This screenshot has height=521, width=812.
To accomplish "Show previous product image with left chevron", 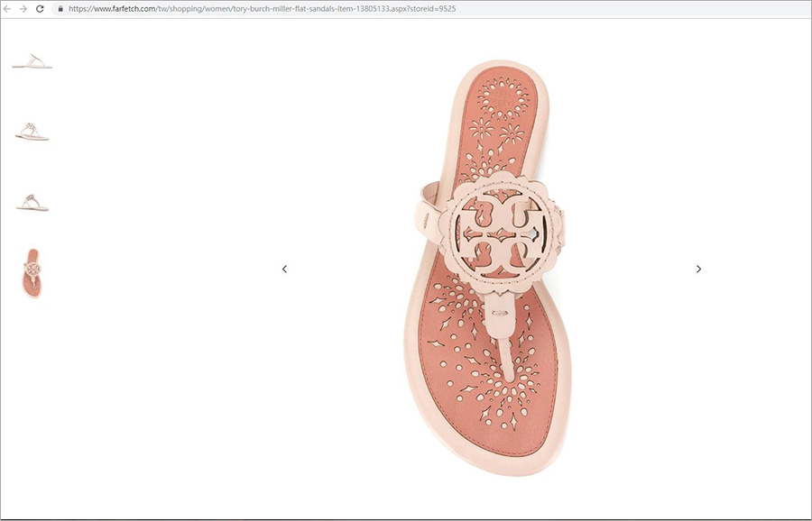I will pos(284,269).
